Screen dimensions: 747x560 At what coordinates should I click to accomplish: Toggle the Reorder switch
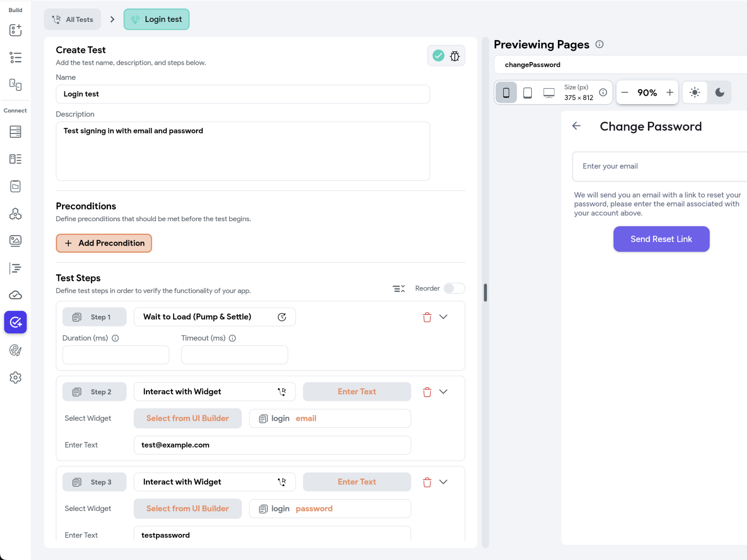pos(454,288)
